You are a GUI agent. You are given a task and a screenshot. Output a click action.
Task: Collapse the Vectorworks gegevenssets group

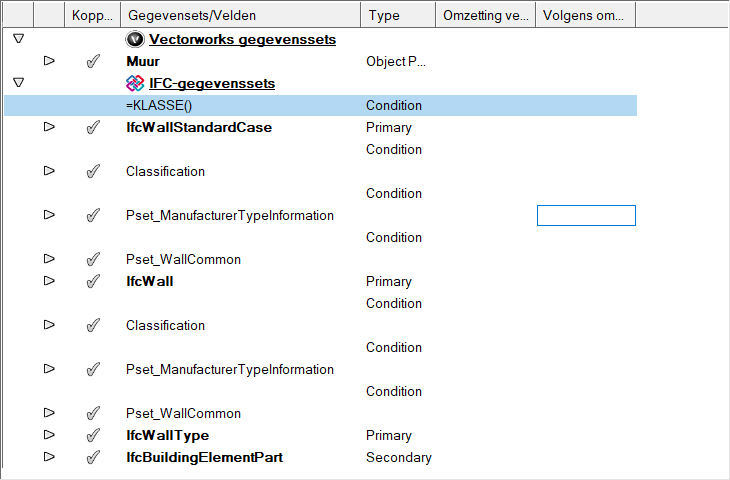pyautogui.click(x=18, y=39)
